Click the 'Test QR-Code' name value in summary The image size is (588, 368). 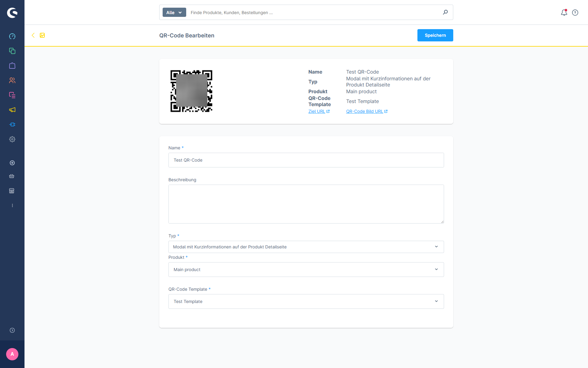pos(362,72)
